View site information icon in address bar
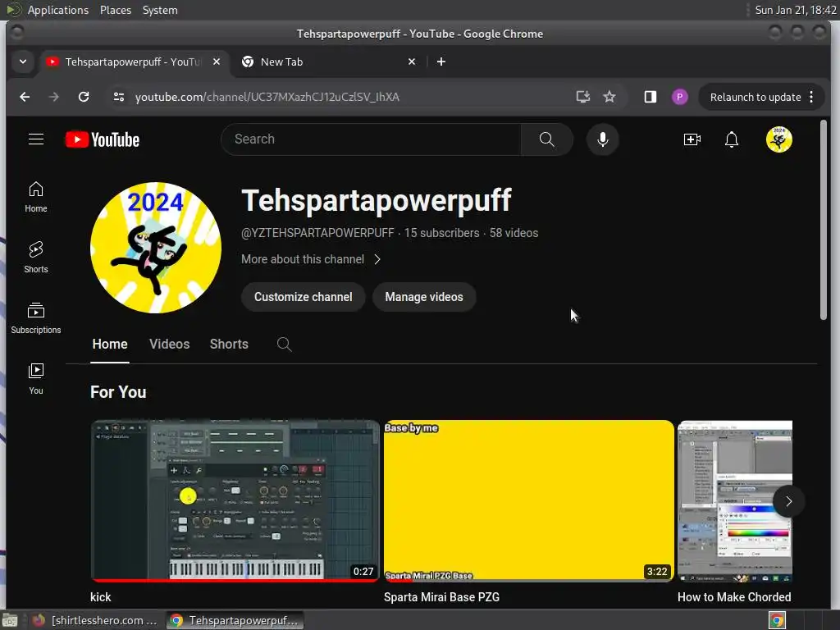 tap(119, 97)
